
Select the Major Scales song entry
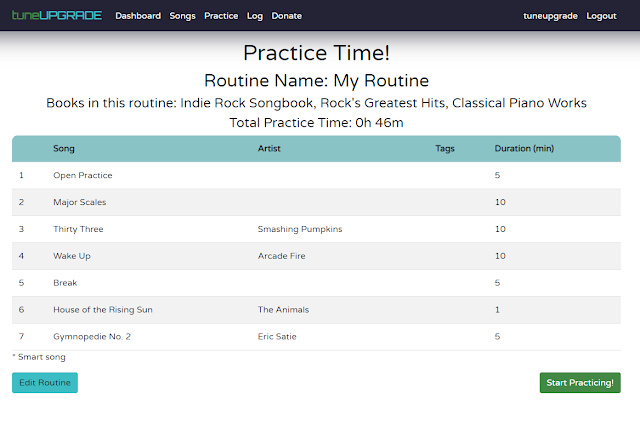click(x=80, y=202)
